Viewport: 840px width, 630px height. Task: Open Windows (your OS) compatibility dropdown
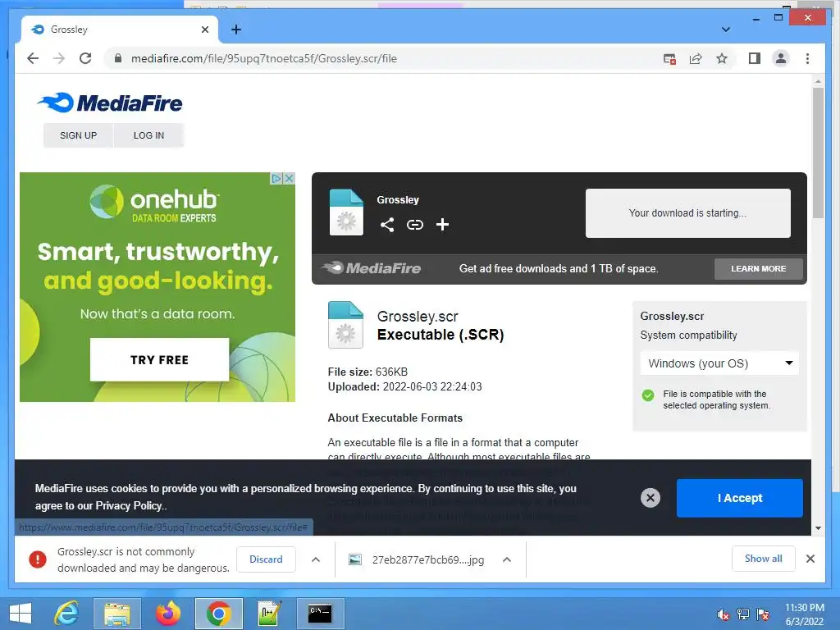pyautogui.click(x=719, y=363)
